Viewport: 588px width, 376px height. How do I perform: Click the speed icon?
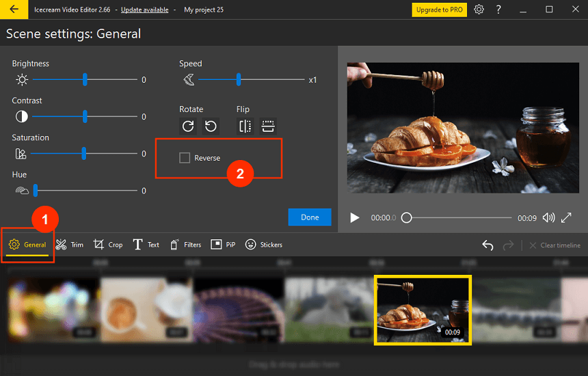click(189, 79)
